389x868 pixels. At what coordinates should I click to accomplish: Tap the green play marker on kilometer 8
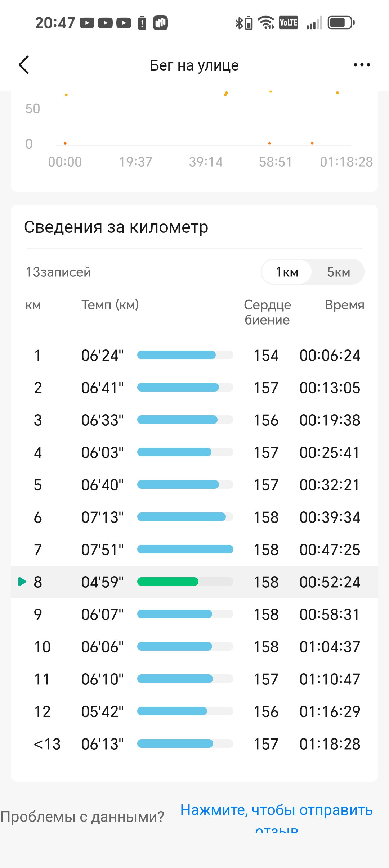pos(22,582)
